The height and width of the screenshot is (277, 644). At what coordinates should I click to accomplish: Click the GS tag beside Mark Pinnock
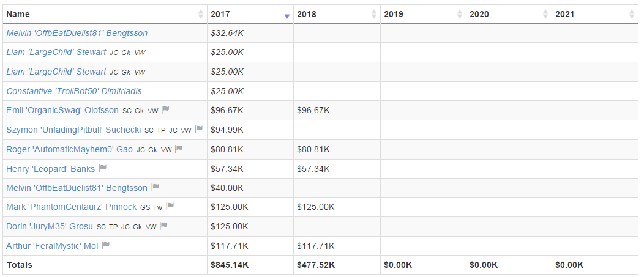click(145, 207)
